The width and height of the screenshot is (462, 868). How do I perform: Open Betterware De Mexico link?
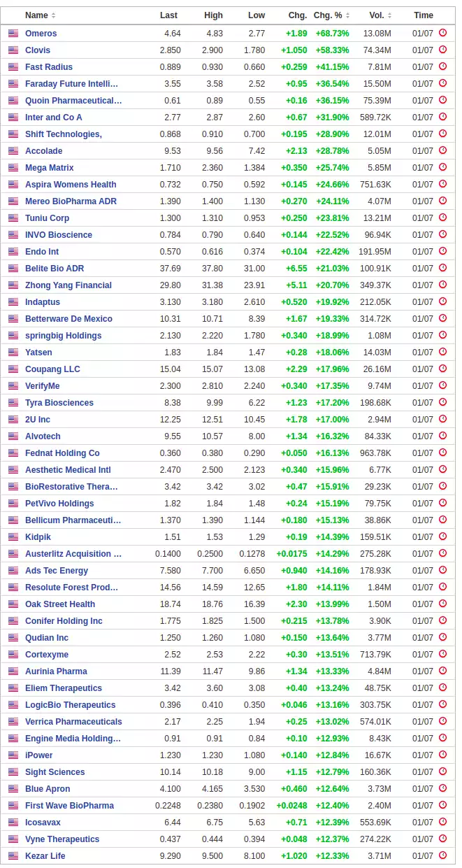(x=68, y=319)
